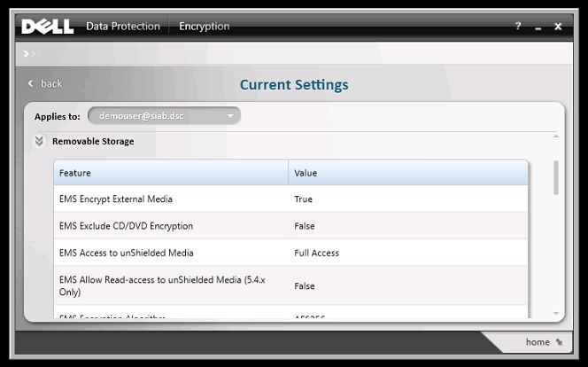Image resolution: width=588 pixels, height=367 pixels.
Task: Click the Current Settings heading
Action: click(x=294, y=85)
